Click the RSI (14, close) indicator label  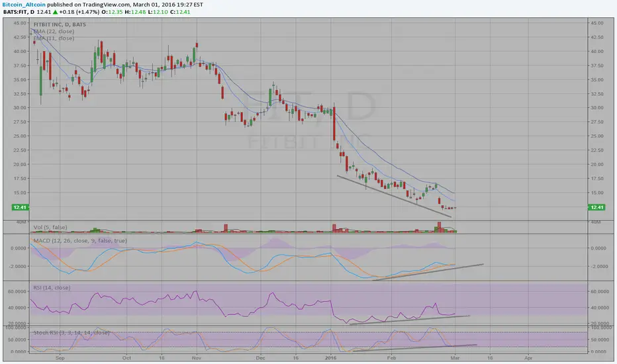[x=52, y=288]
